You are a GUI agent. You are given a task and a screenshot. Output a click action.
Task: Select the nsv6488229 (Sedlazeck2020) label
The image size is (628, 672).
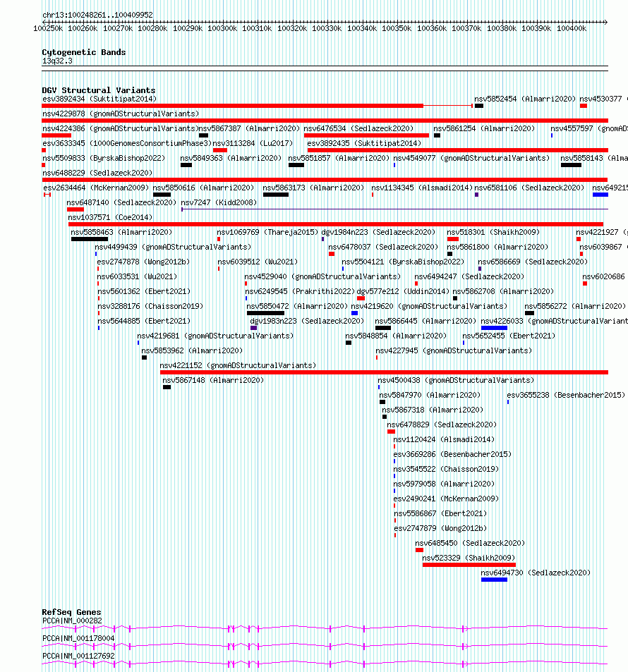[97, 173]
